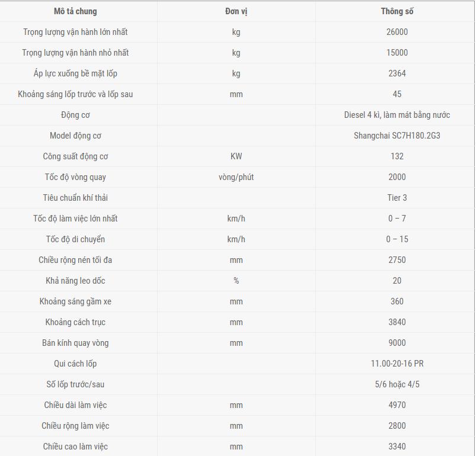Select the "Khoảng cách trục" row label
This screenshot has width=476, height=456.
75,322
